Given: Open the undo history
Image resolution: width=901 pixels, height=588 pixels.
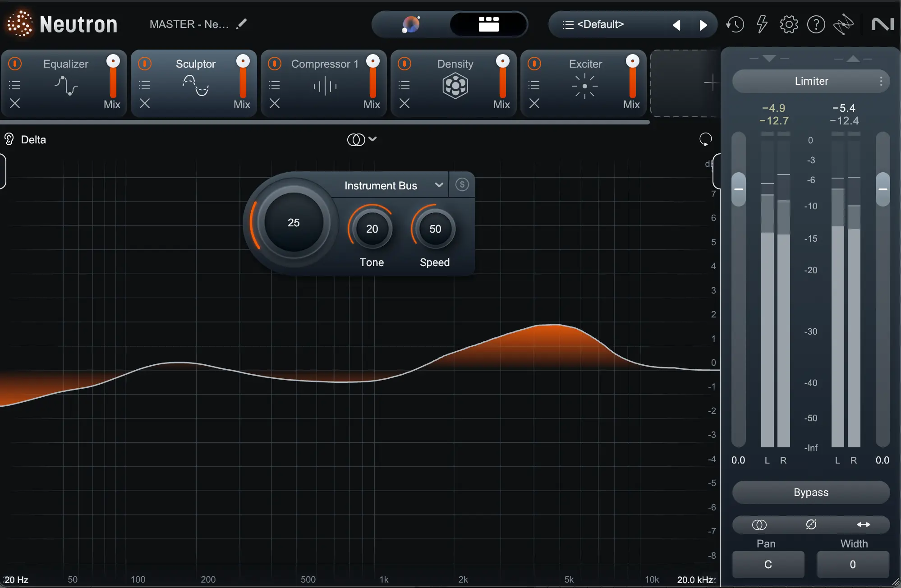Looking at the screenshot, I should pyautogui.click(x=735, y=24).
